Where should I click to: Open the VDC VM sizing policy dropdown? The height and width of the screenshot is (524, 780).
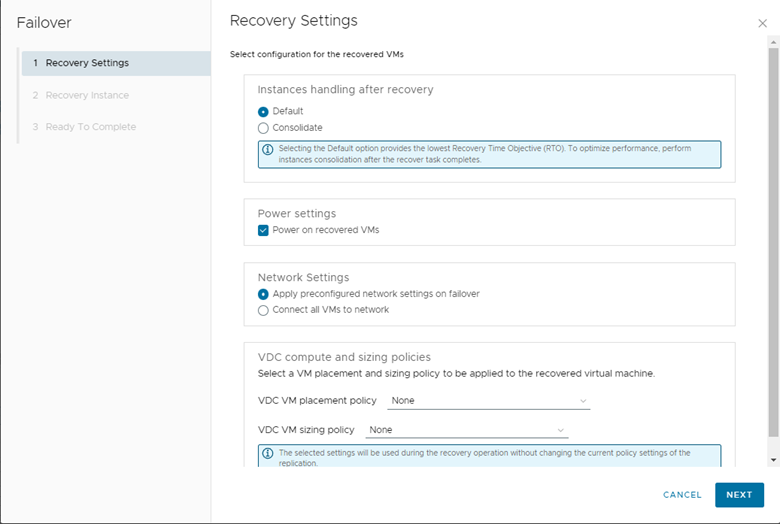(466, 430)
